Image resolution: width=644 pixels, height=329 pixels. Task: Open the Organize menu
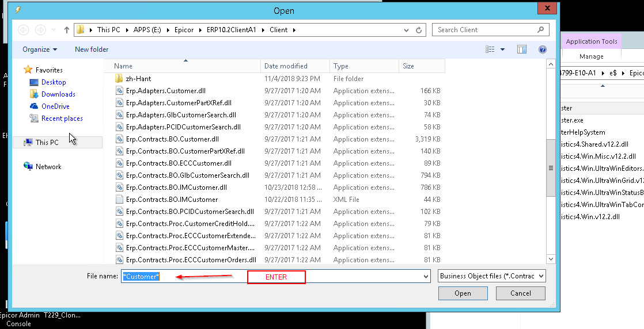pyautogui.click(x=40, y=49)
